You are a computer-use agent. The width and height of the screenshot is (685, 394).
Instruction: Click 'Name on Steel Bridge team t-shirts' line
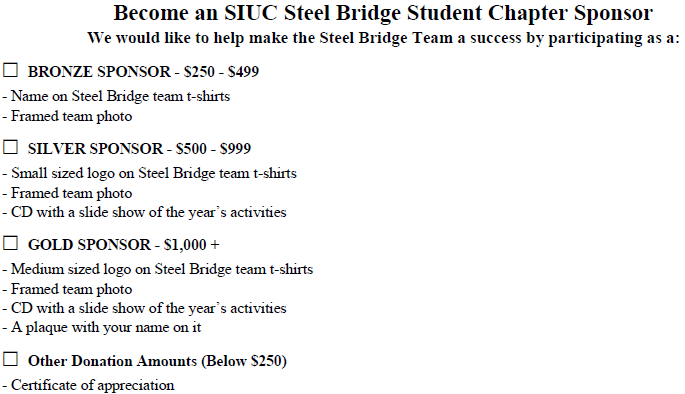tap(116, 96)
